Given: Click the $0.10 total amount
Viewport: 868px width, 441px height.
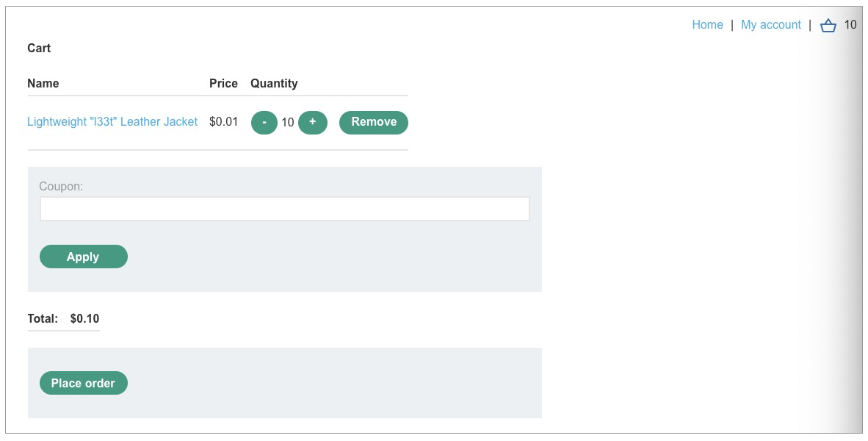Looking at the screenshot, I should tap(84, 319).
